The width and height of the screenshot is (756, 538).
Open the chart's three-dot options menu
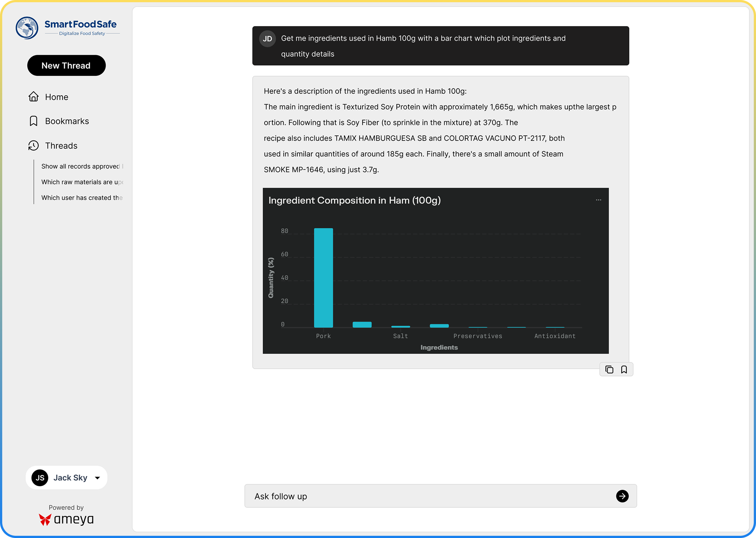coord(598,200)
